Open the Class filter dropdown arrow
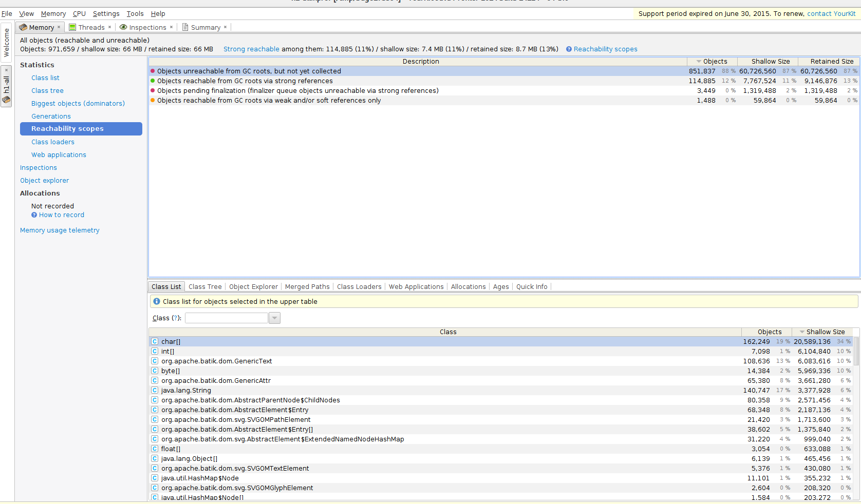 pyautogui.click(x=275, y=318)
